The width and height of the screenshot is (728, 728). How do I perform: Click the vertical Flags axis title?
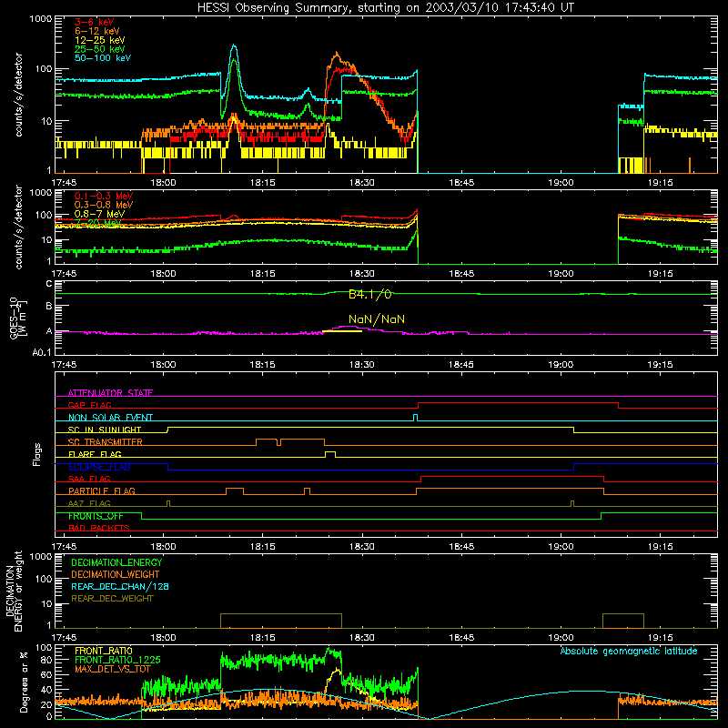[37, 454]
